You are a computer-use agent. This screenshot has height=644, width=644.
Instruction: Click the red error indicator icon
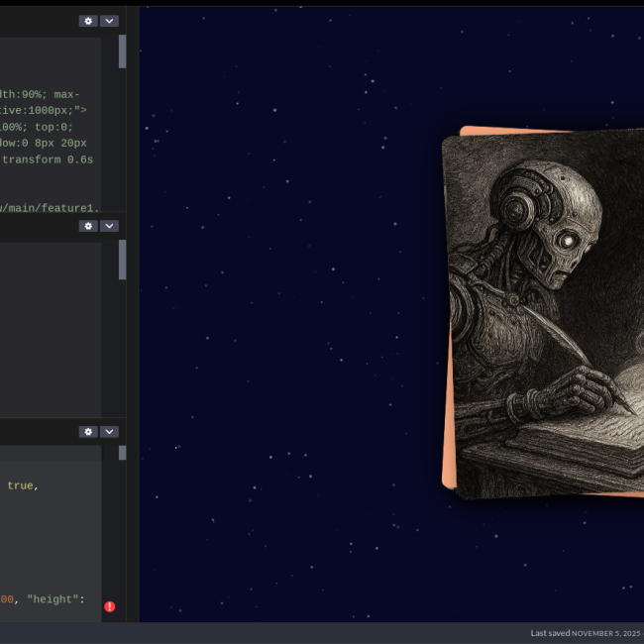pyautogui.click(x=109, y=606)
